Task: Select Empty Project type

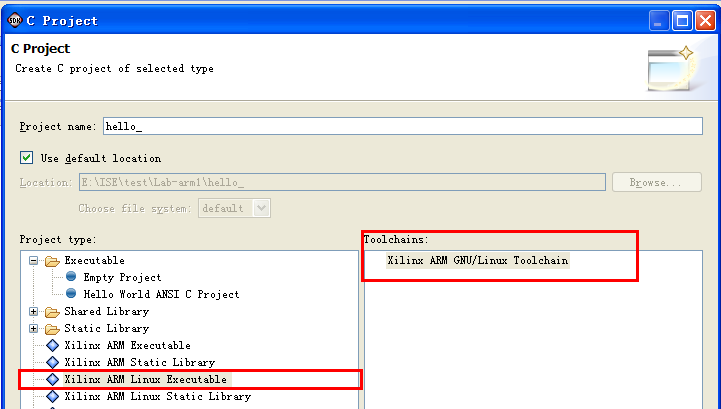Action: click(122, 277)
